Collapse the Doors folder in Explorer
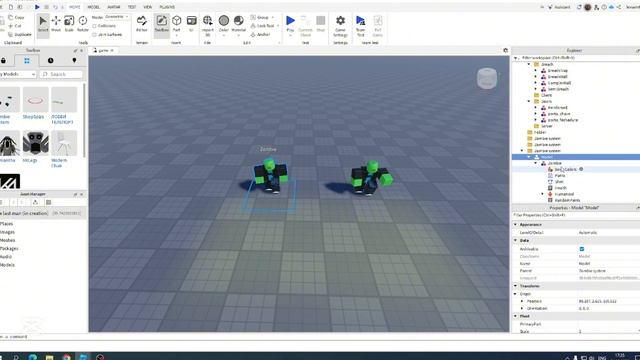 [529, 101]
